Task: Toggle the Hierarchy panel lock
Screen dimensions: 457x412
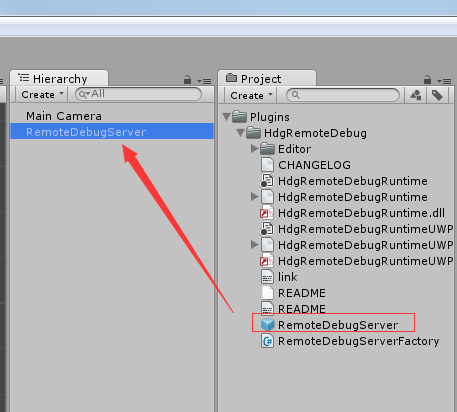Action: click(x=187, y=80)
